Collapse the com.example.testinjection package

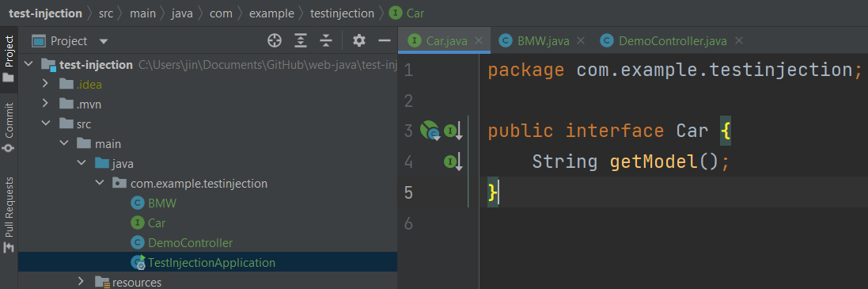[x=100, y=183]
